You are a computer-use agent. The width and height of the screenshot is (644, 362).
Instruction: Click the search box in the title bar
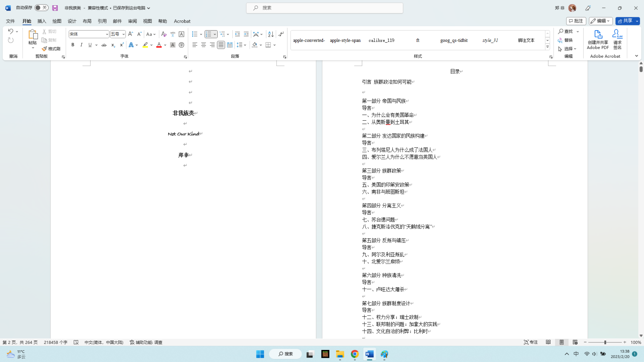click(x=324, y=8)
